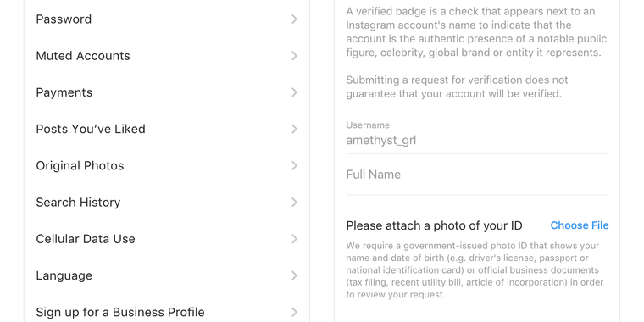
Task: Click chevron arrow next to Password
Action: 294,19
